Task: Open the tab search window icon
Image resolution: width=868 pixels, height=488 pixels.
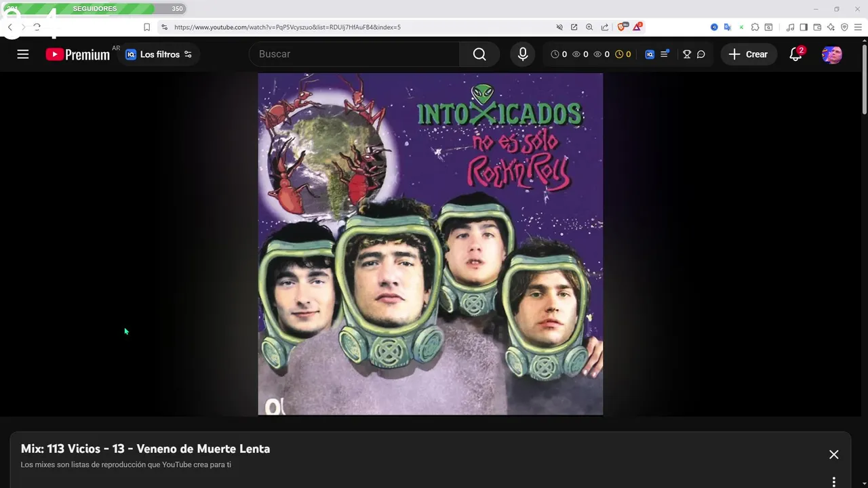Action: pyautogui.click(x=768, y=27)
